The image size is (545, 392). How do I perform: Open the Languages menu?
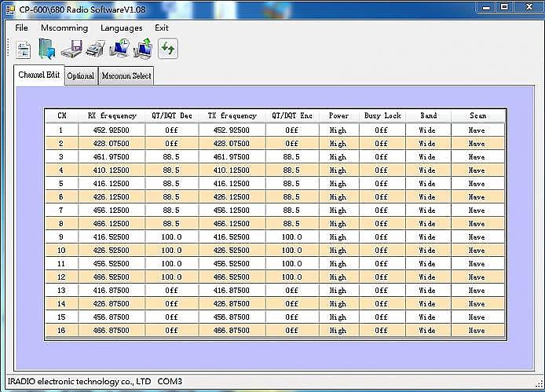pos(121,27)
